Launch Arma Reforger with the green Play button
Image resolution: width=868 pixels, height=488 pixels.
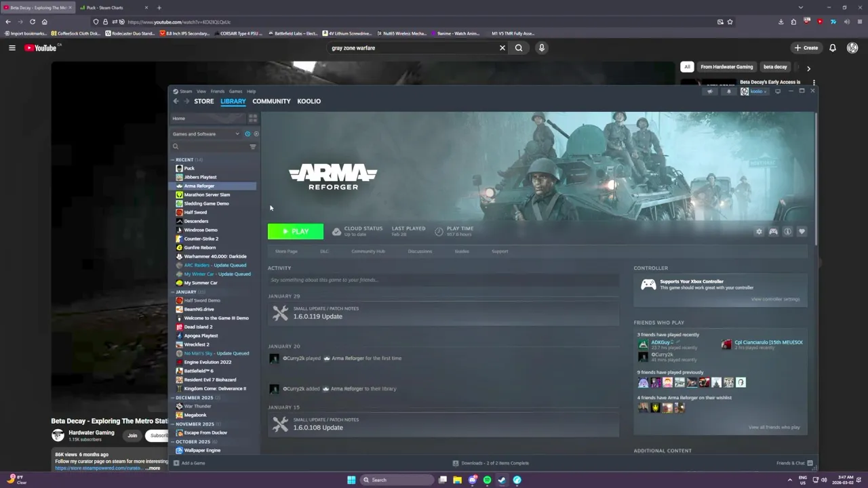tap(296, 231)
